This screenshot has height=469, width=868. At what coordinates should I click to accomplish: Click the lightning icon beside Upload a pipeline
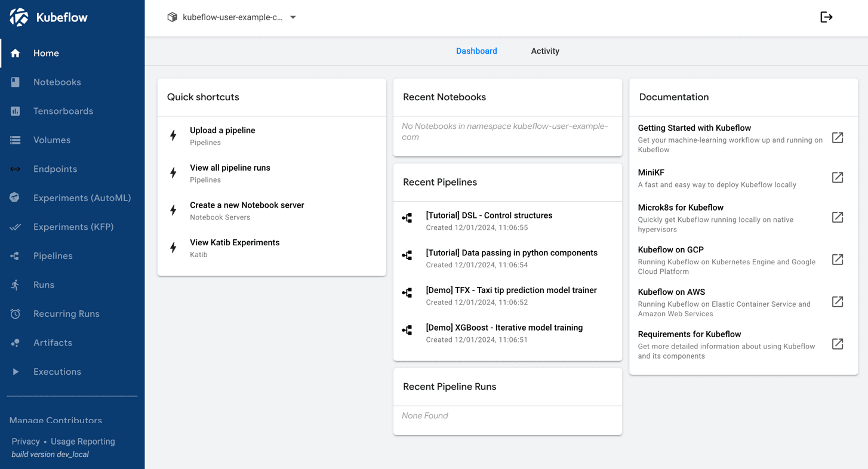(173, 135)
